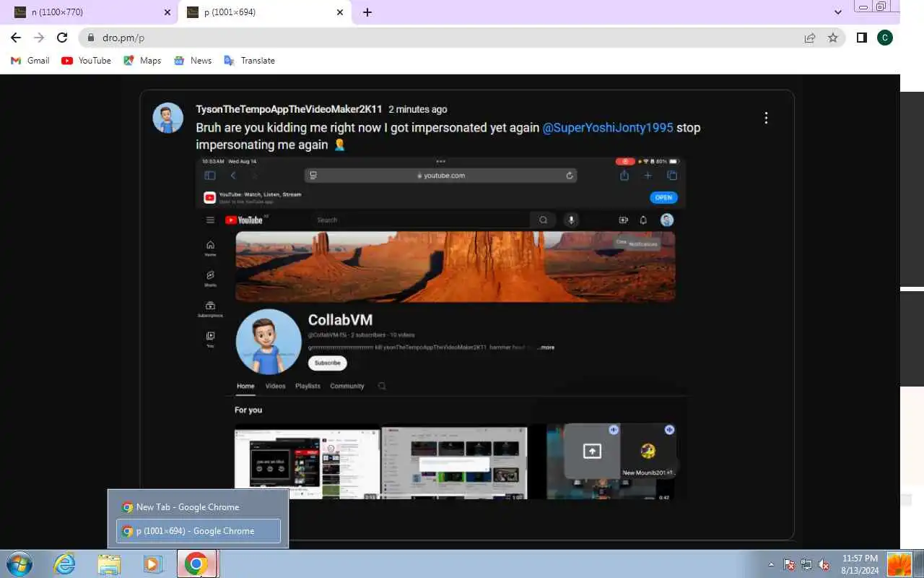The height and width of the screenshot is (578, 924).
Task: Close the p (1001×694) tab
Action: [x=340, y=12]
